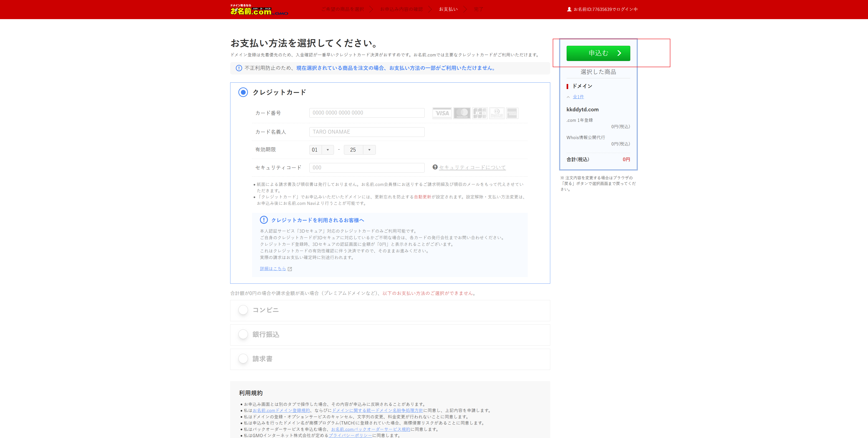Select the 請求書 payment radio button
Viewport: 868px width, 438px height.
[243, 358]
